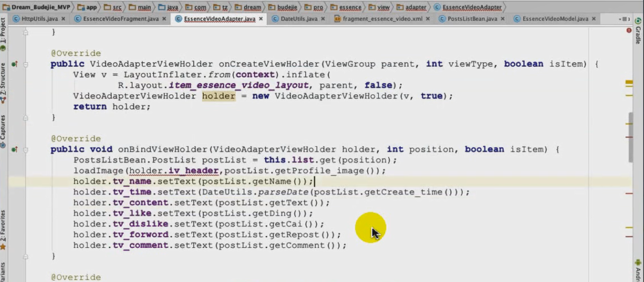Select the adapter package breadcrumb
The image size is (644, 282).
coord(412,7)
